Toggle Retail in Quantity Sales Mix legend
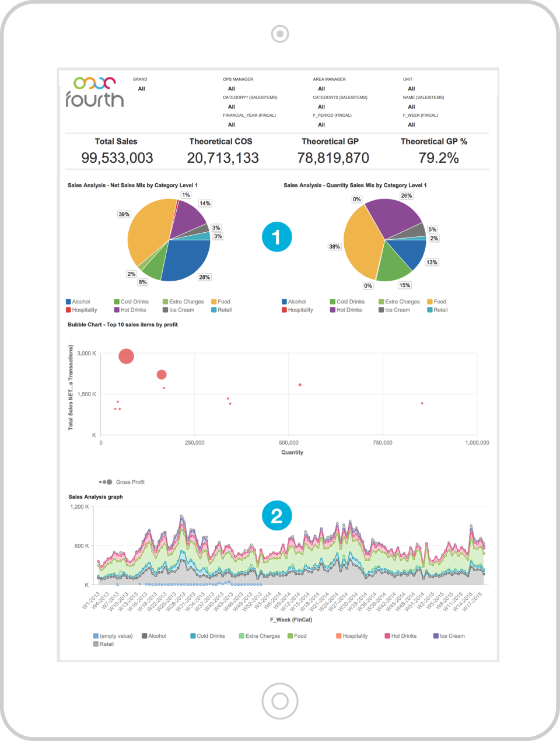 tap(437, 310)
